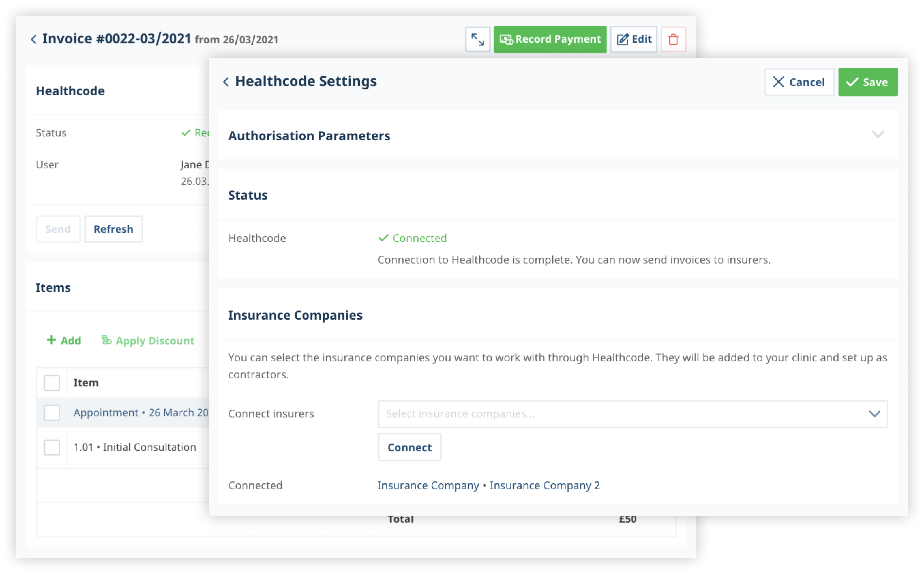Click the Send button in the invoice

point(58,229)
